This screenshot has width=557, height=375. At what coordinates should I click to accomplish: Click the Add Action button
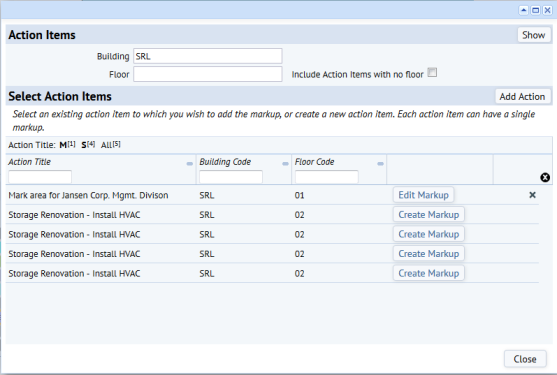(522, 96)
